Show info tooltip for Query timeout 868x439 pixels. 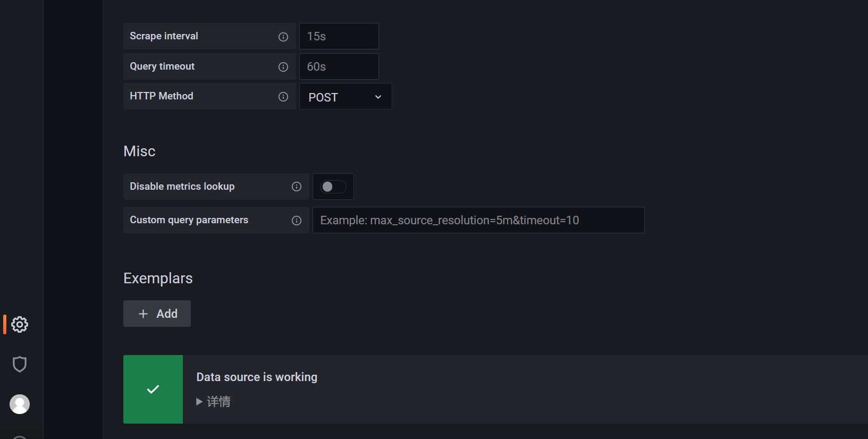tap(283, 67)
